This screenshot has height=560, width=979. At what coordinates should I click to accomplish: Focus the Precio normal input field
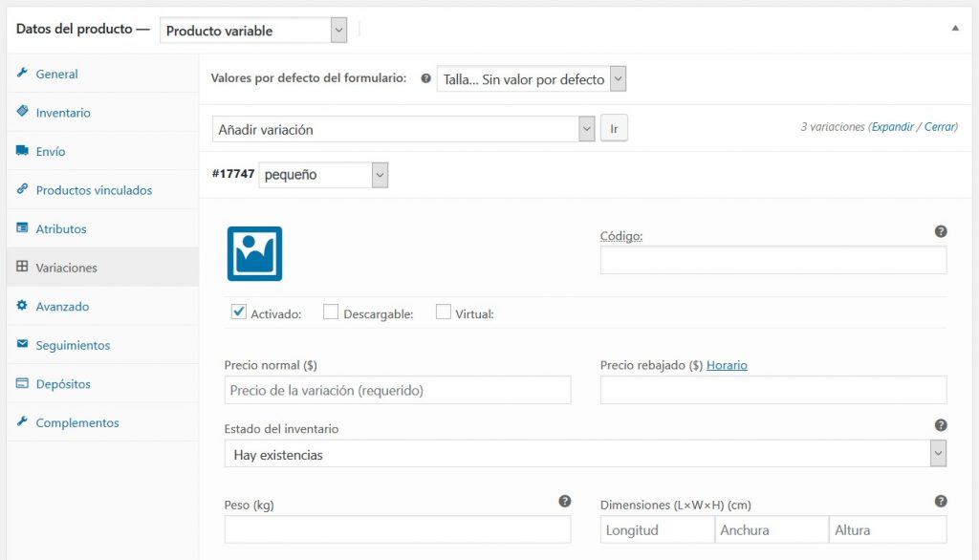click(397, 390)
